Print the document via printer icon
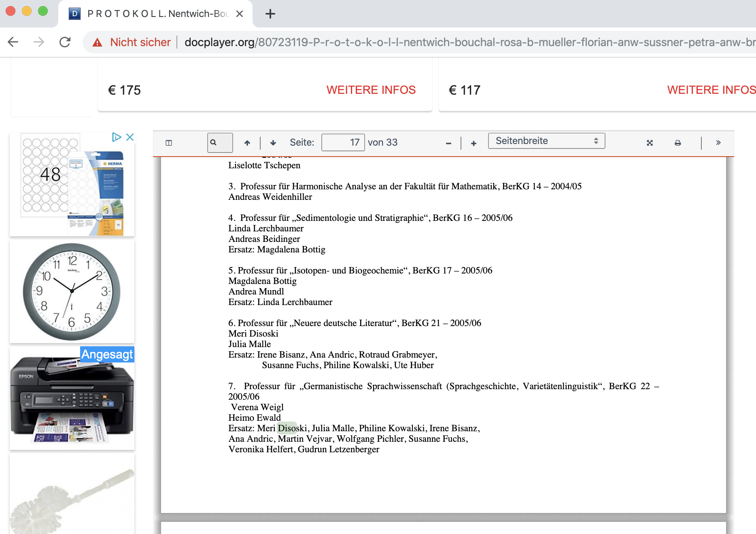The width and height of the screenshot is (756, 534). pos(677,142)
